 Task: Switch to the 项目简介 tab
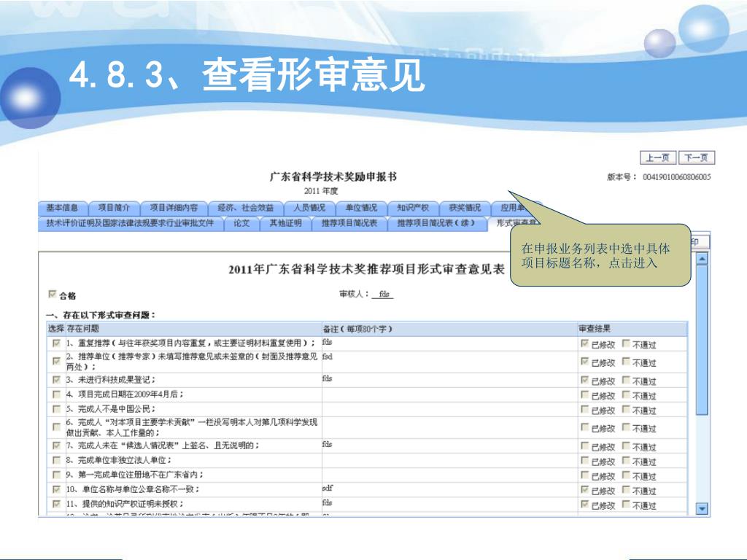tap(114, 208)
